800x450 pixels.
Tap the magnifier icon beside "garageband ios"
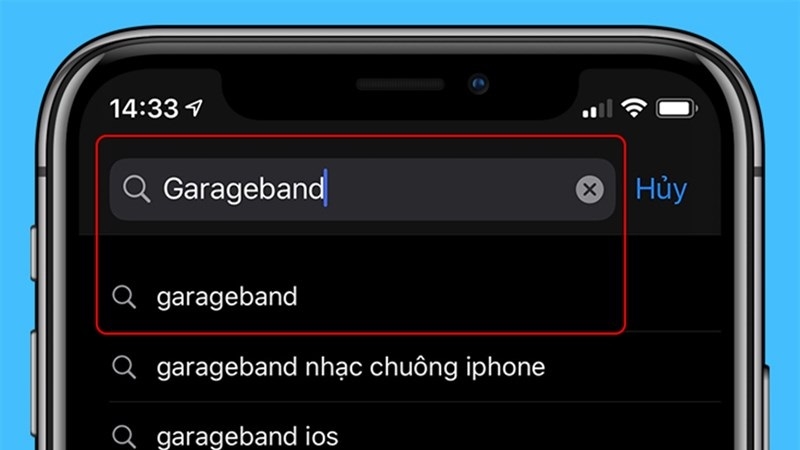click(124, 437)
